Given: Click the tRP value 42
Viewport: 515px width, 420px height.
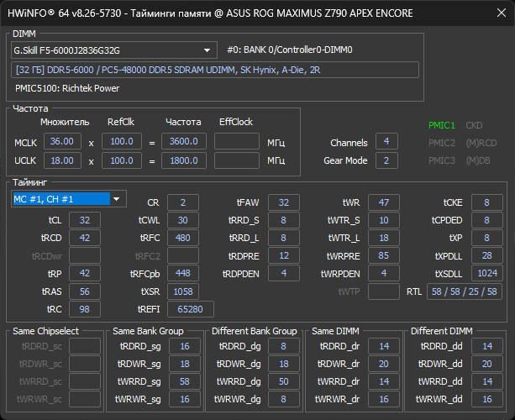Looking at the screenshot, I should pyautogui.click(x=85, y=273).
